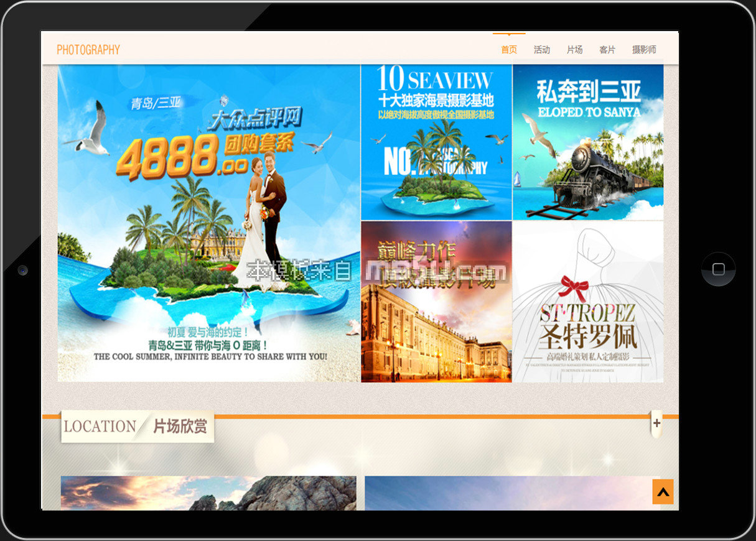Expand location section with the plus button
This screenshot has width=756, height=541.
click(656, 423)
